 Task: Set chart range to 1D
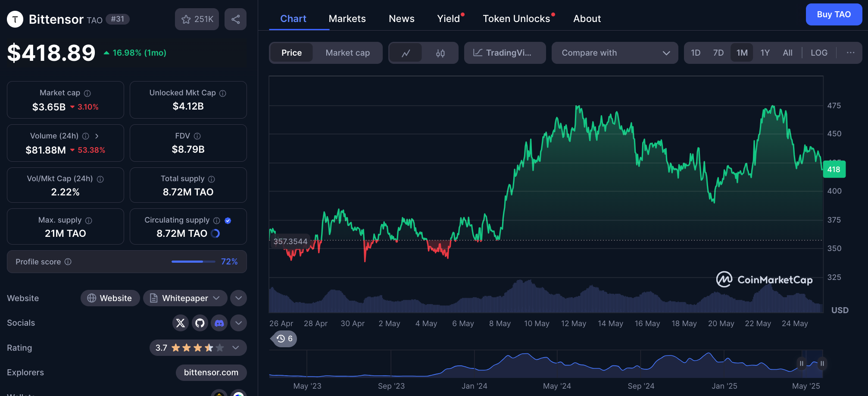(696, 53)
